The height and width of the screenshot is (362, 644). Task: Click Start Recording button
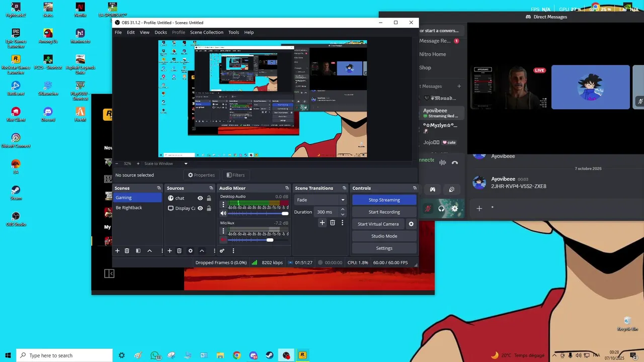point(384,212)
